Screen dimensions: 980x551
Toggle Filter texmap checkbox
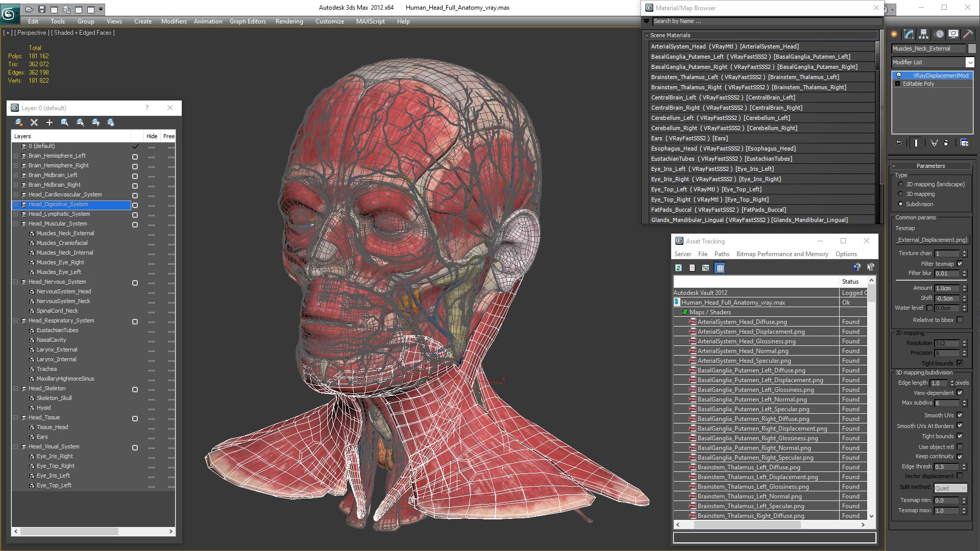960,264
